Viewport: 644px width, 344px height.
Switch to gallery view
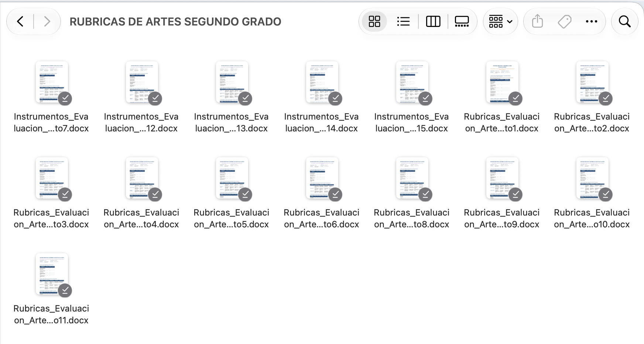[x=462, y=21]
